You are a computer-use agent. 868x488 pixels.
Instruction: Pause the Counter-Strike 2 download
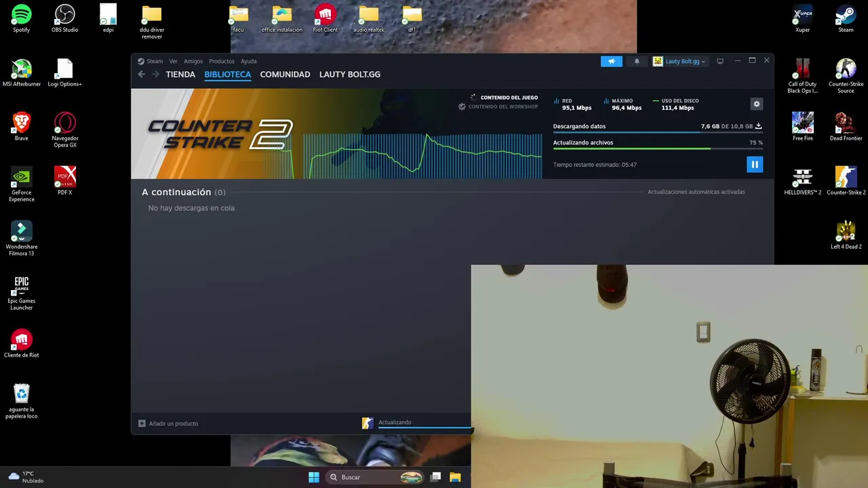tap(755, 165)
